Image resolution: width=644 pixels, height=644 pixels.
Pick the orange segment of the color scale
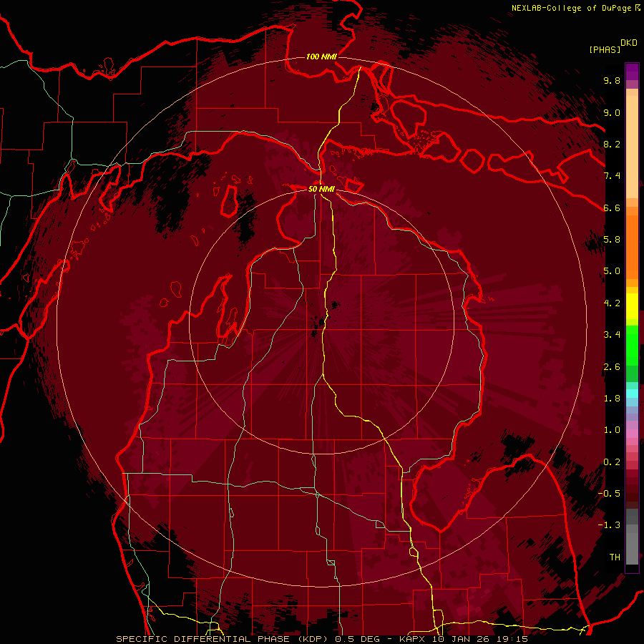(x=632, y=246)
